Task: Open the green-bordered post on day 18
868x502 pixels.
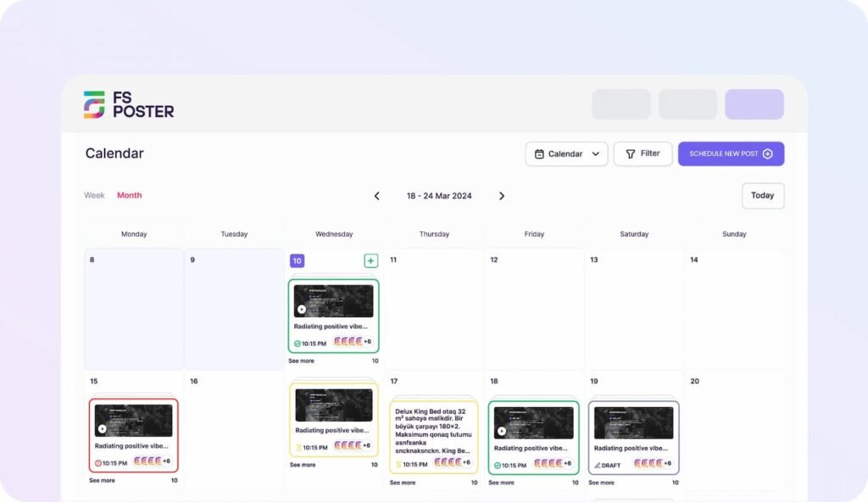Action: pyautogui.click(x=534, y=438)
